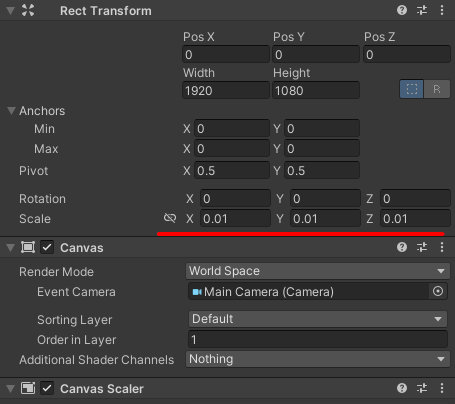455x404 pixels.
Task: Click Pivot X field showing 0.5
Action: [232, 171]
